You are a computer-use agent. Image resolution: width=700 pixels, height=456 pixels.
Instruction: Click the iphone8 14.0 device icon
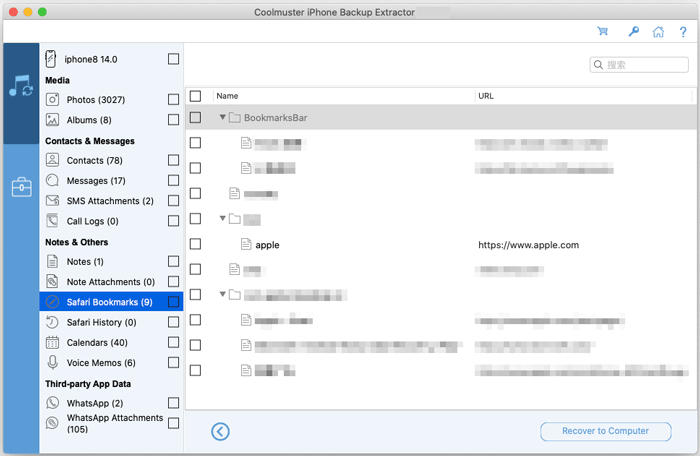point(51,59)
